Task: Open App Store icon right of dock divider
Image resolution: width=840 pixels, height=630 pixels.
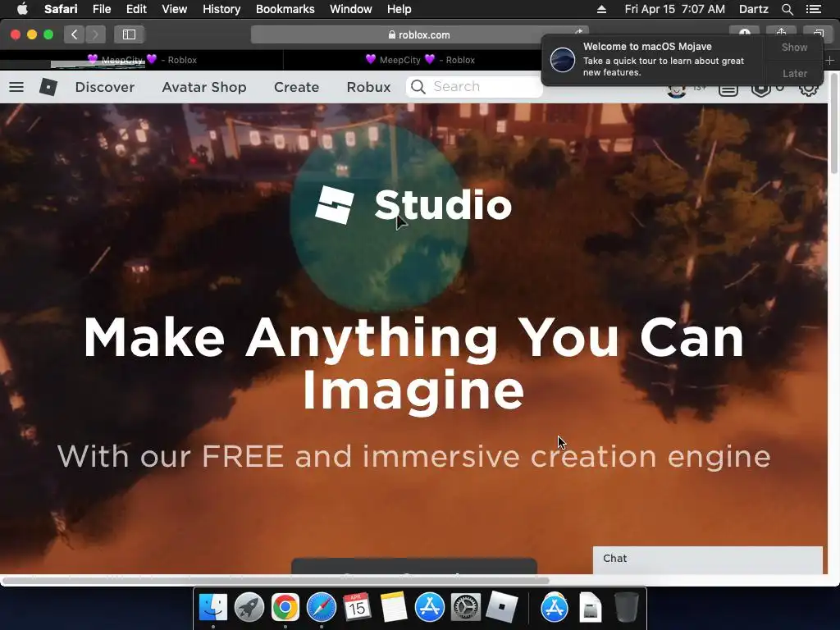Action: point(555,608)
